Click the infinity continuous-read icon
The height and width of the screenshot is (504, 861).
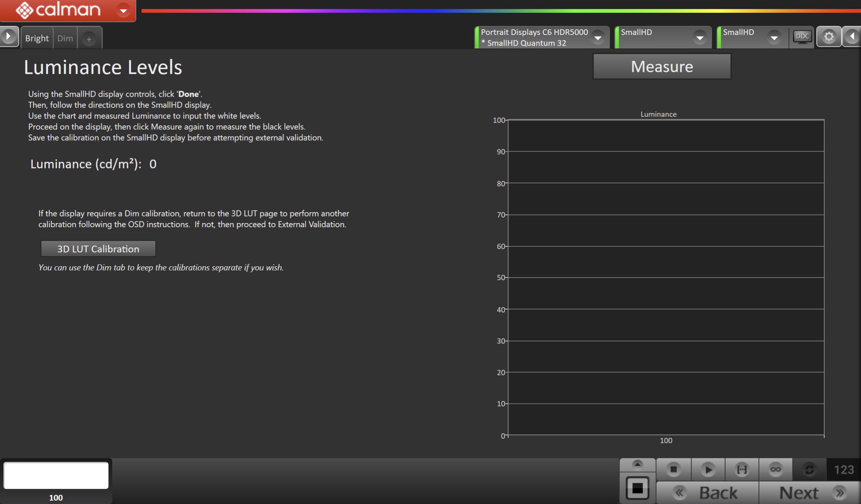point(775,469)
